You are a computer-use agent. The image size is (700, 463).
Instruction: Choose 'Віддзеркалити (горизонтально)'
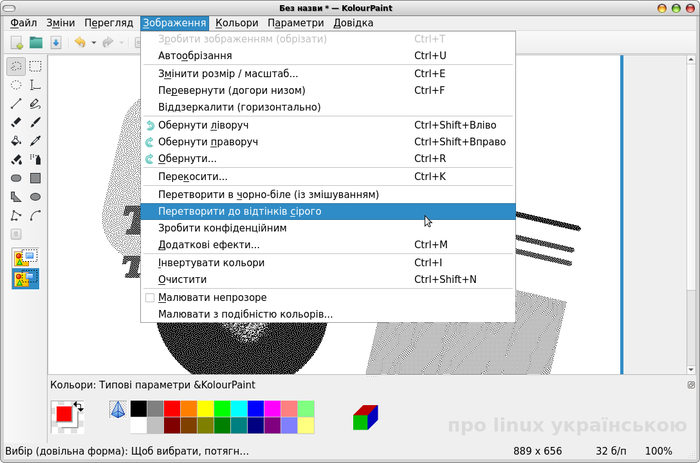[328, 107]
